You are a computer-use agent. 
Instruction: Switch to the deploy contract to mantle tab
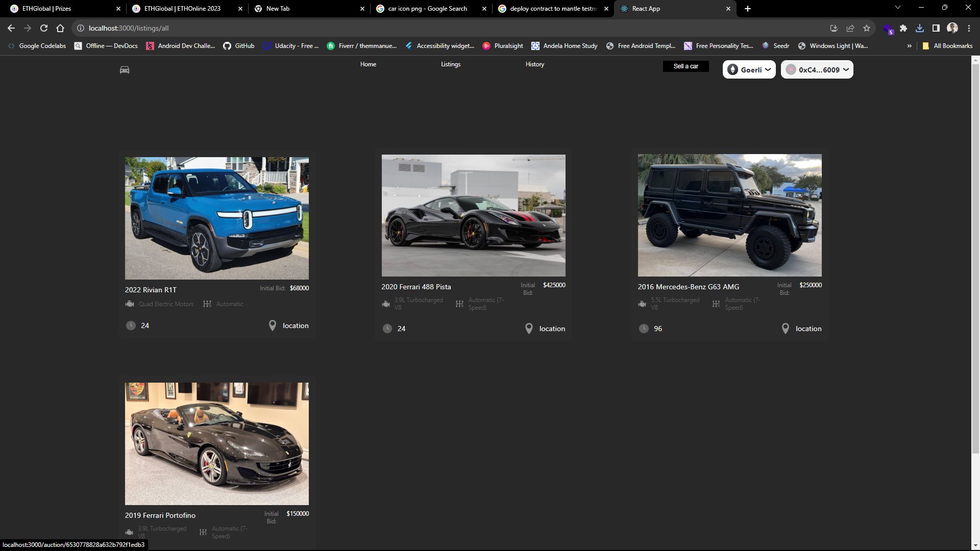click(x=553, y=9)
